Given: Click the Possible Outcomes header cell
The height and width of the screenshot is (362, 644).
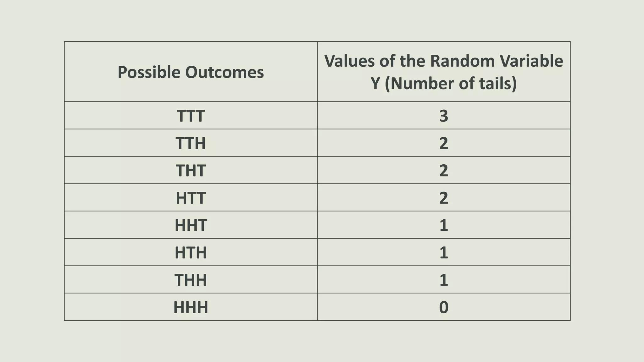Looking at the screenshot, I should (191, 72).
